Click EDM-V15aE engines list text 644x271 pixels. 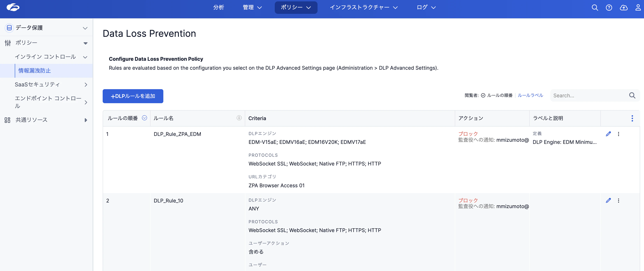[307, 142]
